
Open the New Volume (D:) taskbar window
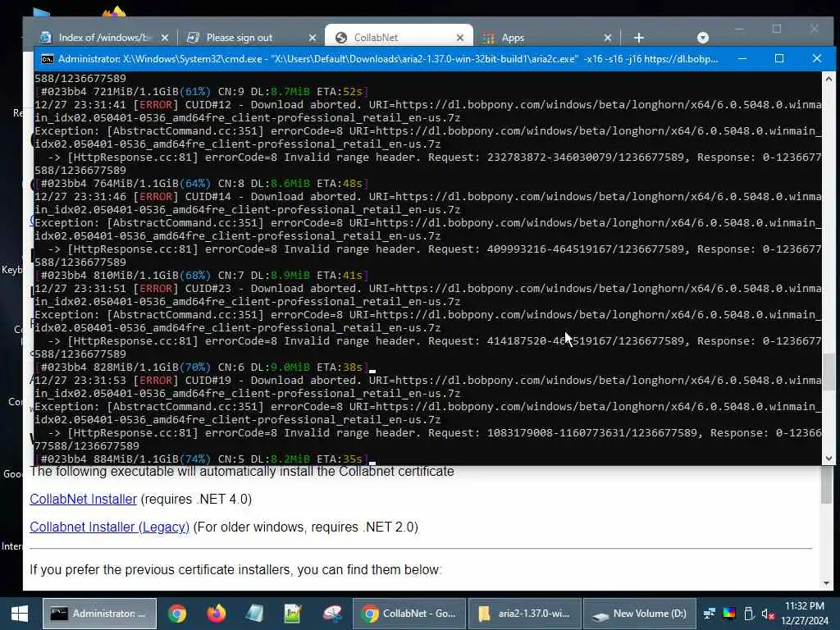[x=640, y=614]
